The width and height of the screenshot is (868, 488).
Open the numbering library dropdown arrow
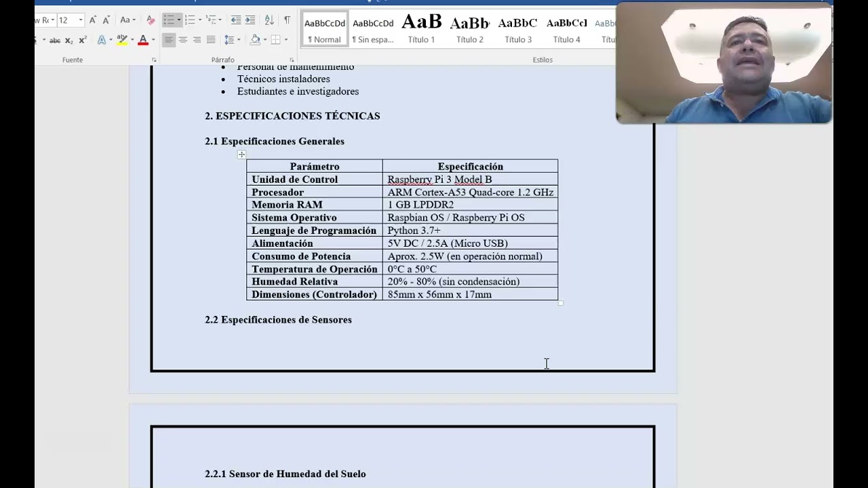[x=199, y=20]
